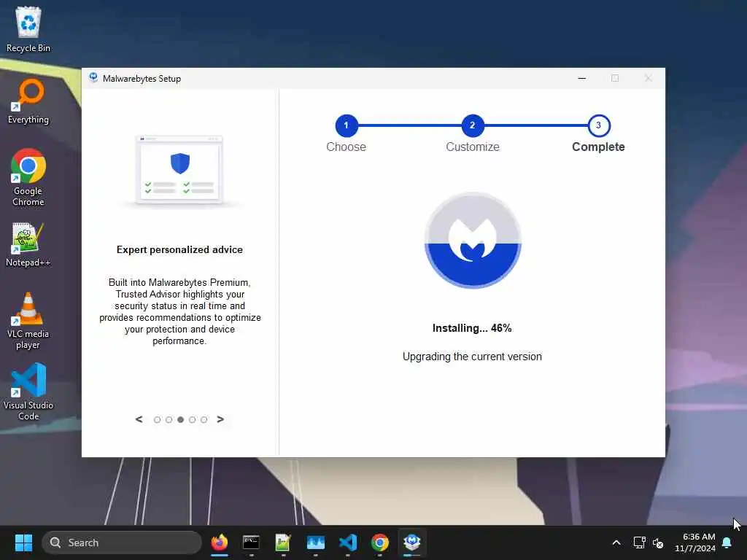Go to the next carousel slide arrow
747x560 pixels.
pos(220,419)
